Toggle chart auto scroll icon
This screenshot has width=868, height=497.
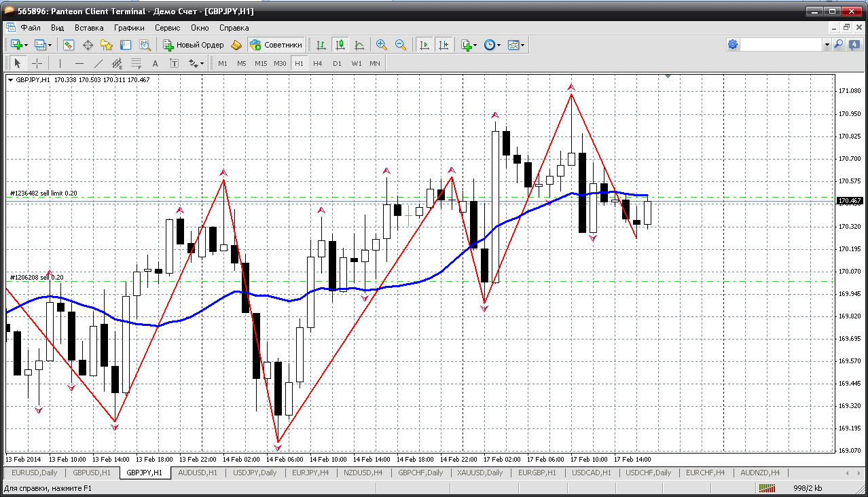pos(424,45)
